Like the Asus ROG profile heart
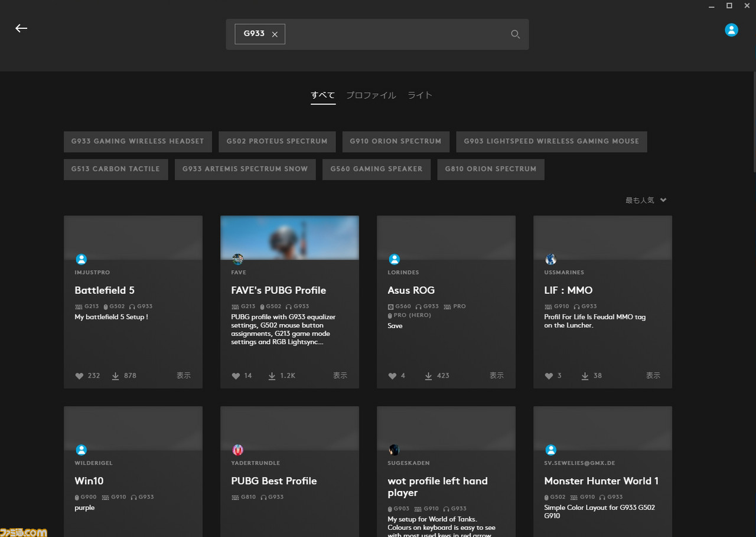Viewport: 756px width, 537px height. 392,376
